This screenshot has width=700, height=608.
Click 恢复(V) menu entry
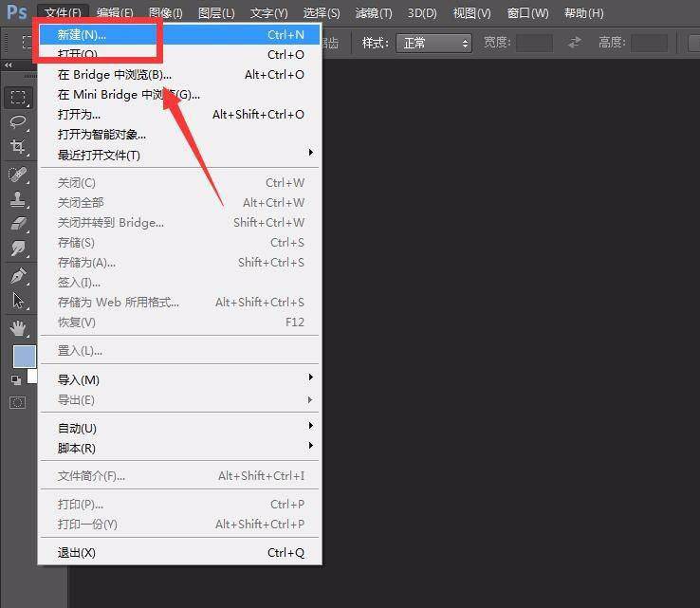[180, 322]
